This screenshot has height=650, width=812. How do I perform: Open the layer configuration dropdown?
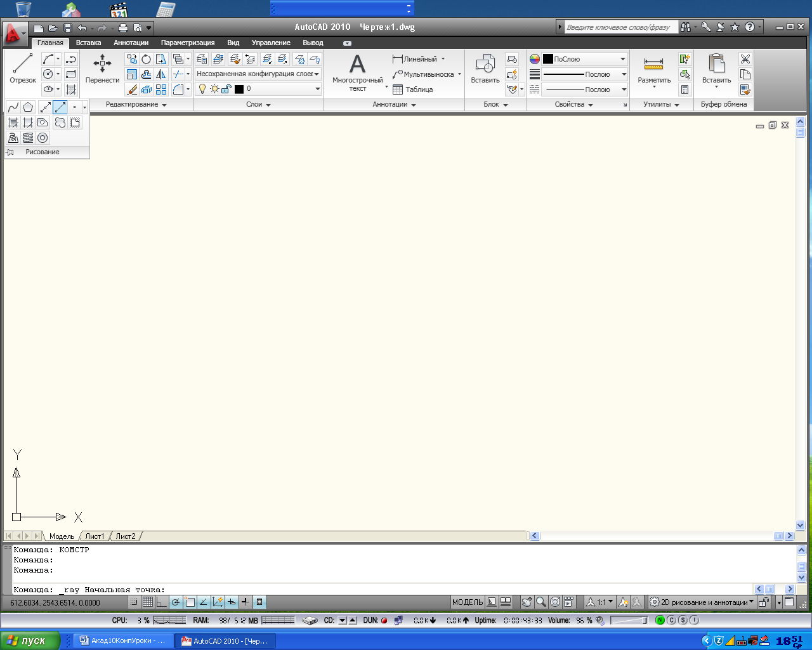(x=258, y=74)
